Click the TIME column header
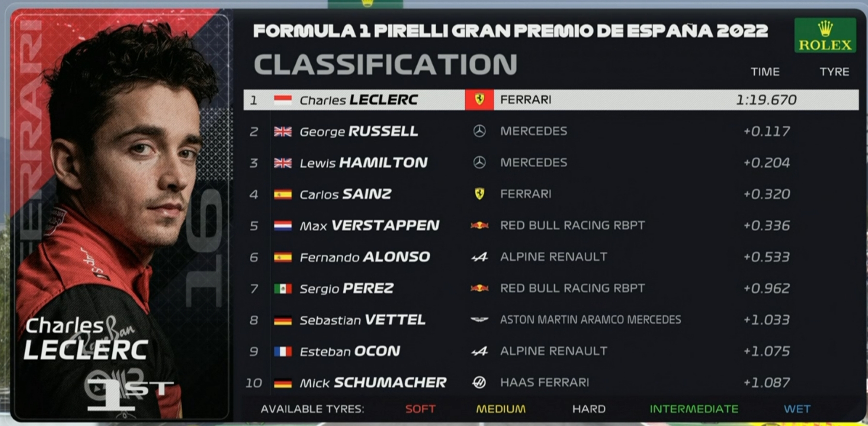This screenshot has width=868, height=426. tap(765, 72)
